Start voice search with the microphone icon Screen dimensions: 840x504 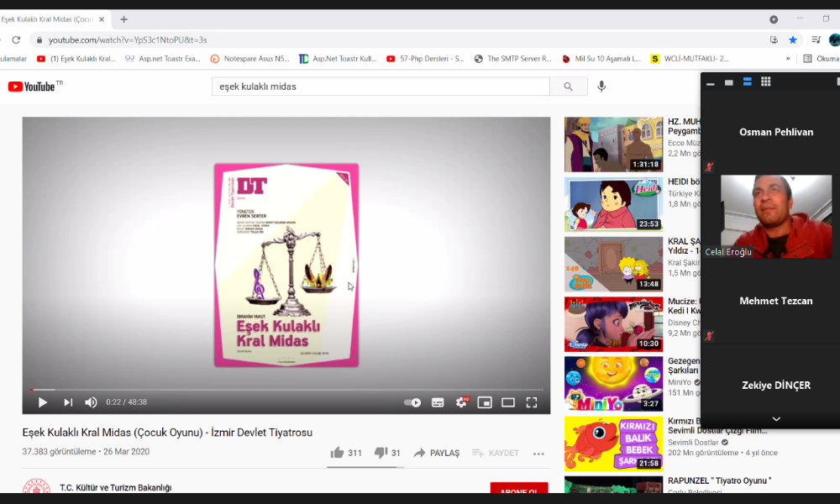(x=601, y=87)
